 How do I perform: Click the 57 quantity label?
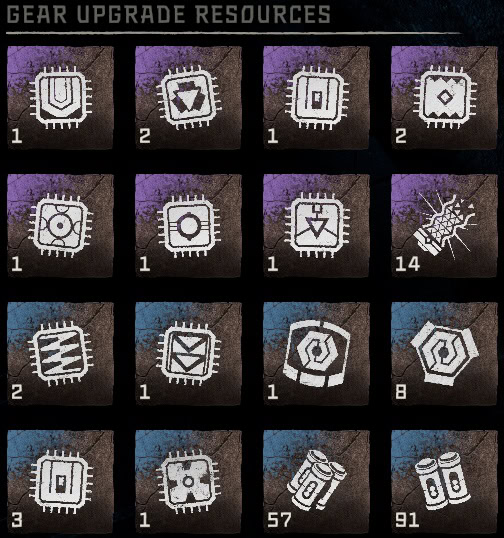(x=279, y=520)
